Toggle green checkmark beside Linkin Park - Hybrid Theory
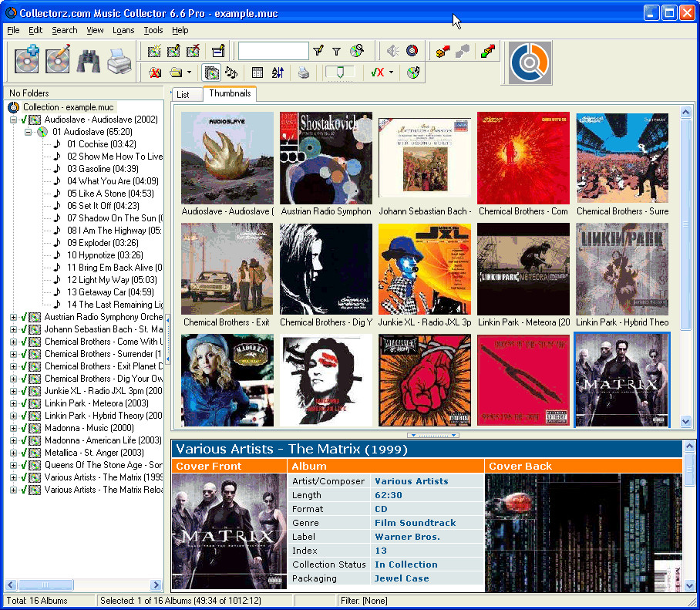This screenshot has width=700, height=610. [x=24, y=416]
